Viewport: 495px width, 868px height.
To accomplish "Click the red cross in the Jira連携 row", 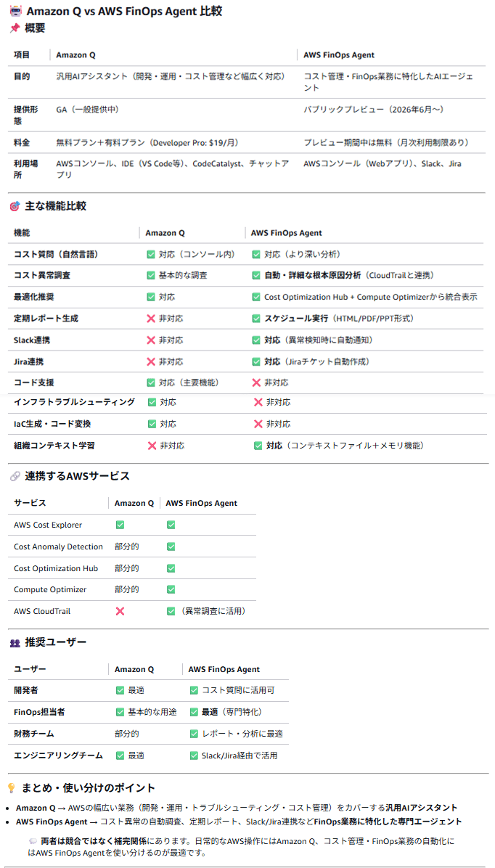I will 150,361.
